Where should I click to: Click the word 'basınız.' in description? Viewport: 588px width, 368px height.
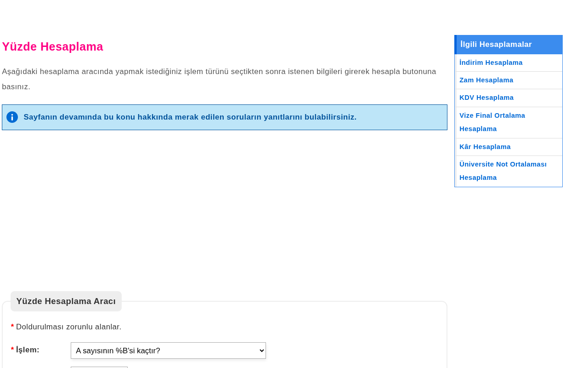coord(16,87)
